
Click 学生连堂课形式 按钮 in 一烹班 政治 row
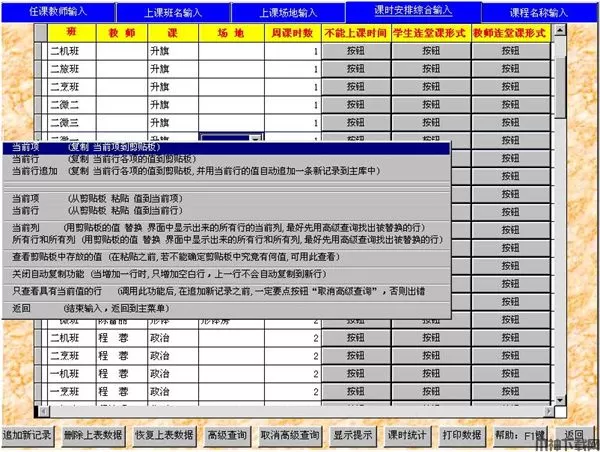[x=431, y=392]
